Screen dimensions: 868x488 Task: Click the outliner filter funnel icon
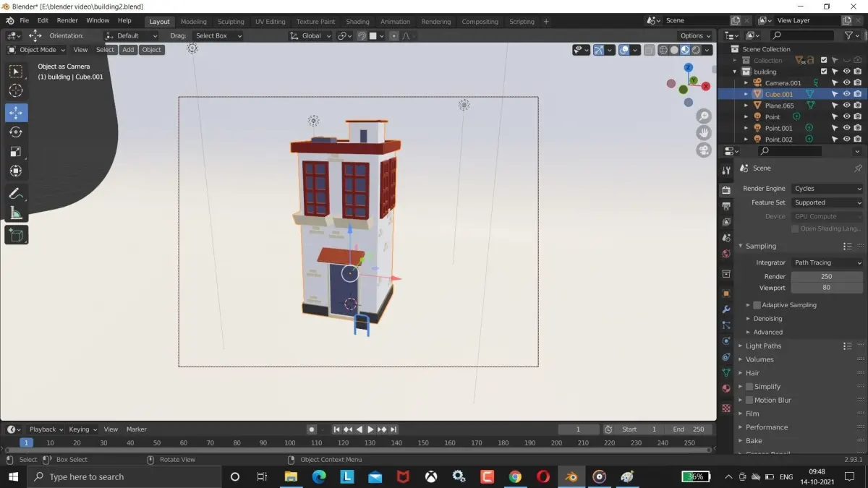(x=849, y=35)
